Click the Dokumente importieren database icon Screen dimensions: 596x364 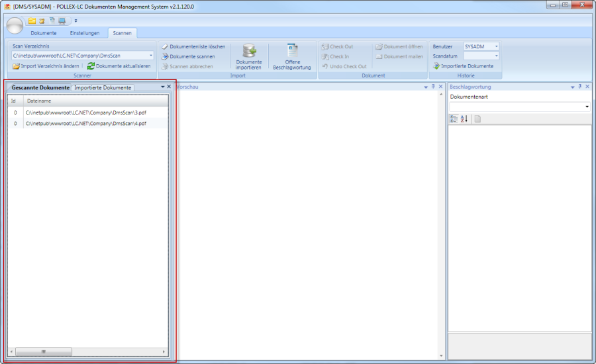coord(250,52)
